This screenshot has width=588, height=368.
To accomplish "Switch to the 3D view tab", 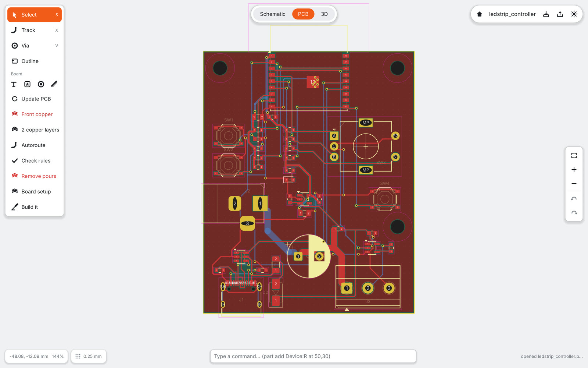I will 325,14.
